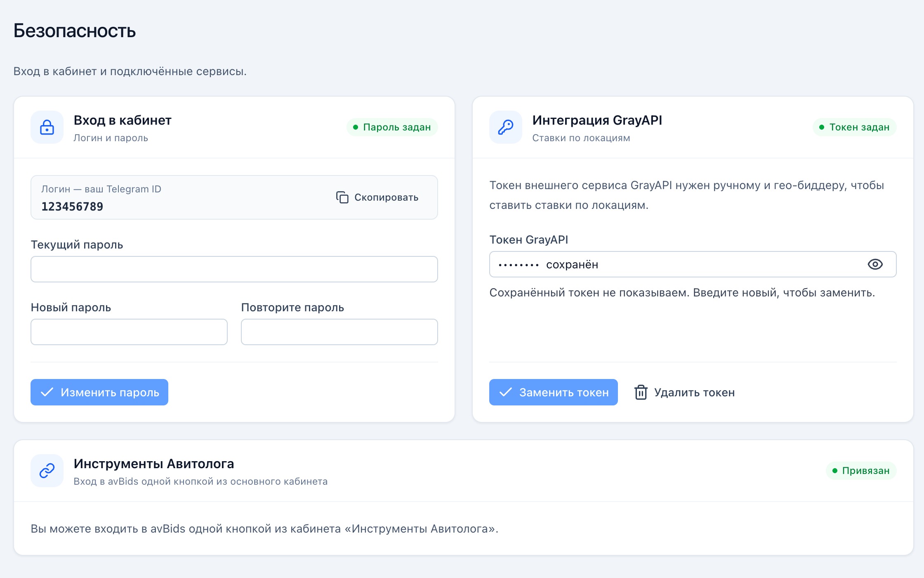Click the Сохранённый токен не показываем hint
Viewport: 924px width, 578px height.
pyautogui.click(x=682, y=293)
